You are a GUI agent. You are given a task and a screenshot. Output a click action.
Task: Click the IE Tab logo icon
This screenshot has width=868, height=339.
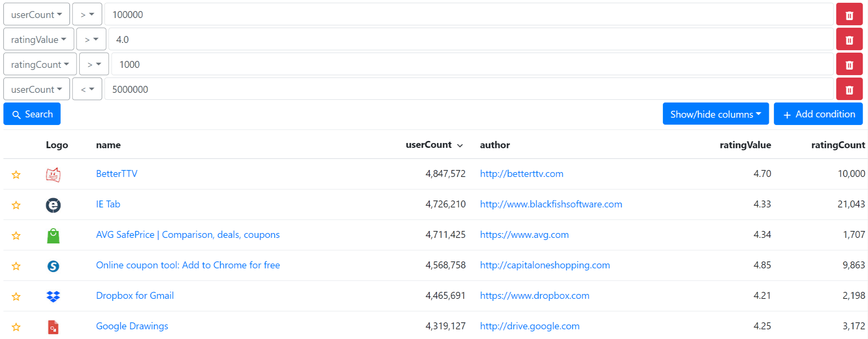(53, 205)
